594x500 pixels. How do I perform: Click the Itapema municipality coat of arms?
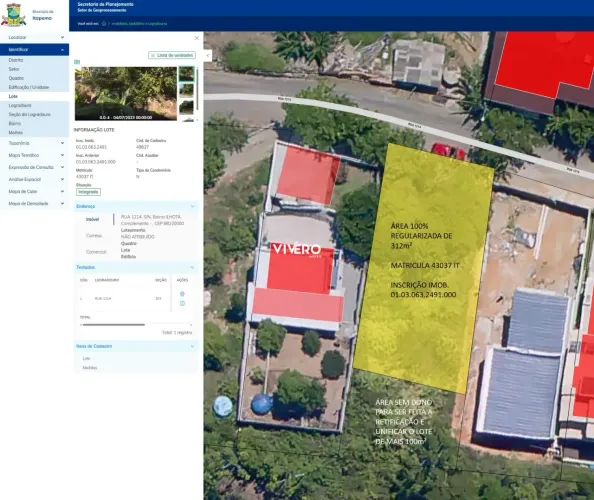point(14,14)
